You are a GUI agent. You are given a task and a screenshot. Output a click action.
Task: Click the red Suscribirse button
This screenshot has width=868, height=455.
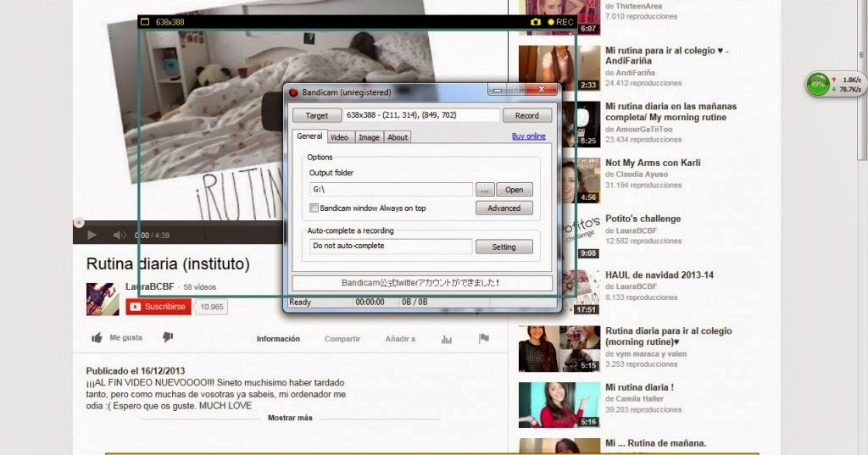coord(159,307)
